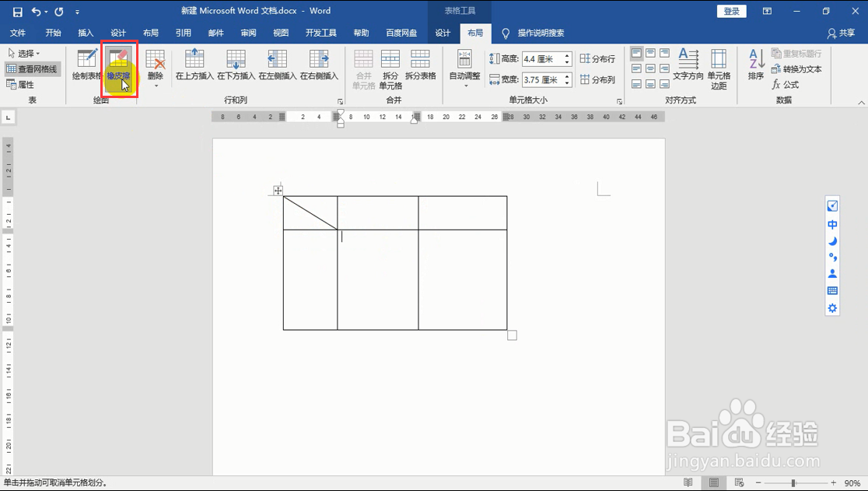The width and height of the screenshot is (868, 491).
Task: Click the moon icon on the floating toolbar
Action: pos(832,241)
